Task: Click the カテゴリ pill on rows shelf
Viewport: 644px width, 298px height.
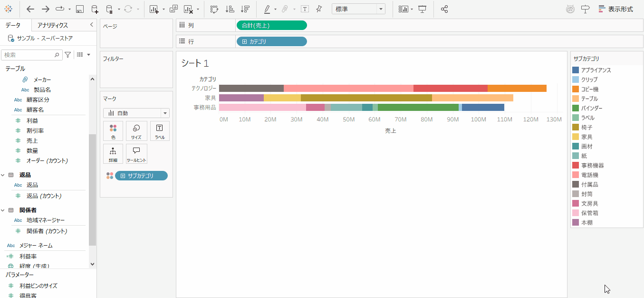Action: (271, 41)
